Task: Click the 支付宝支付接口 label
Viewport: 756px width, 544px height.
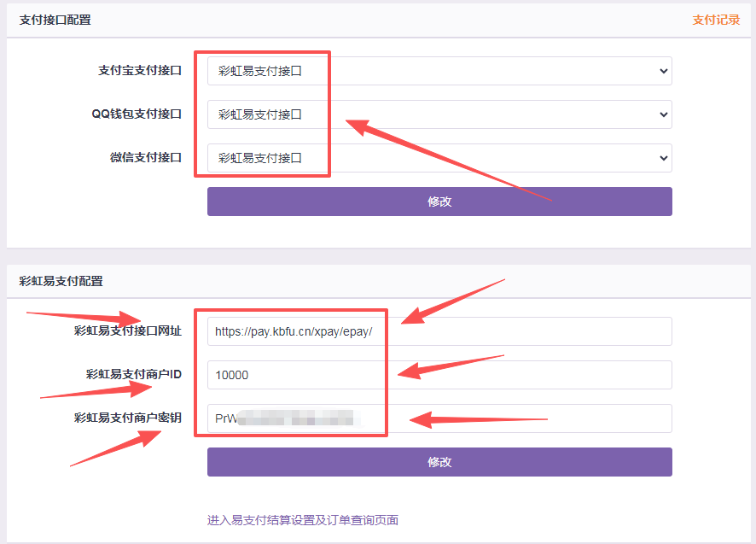Action: [140, 71]
